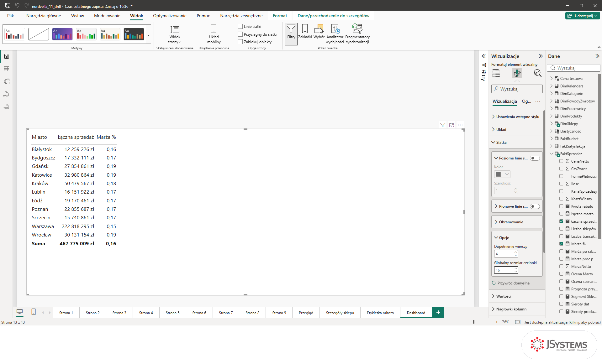The height and width of the screenshot is (364, 602).
Task: Uncheck the Marża % field
Action: (561, 244)
